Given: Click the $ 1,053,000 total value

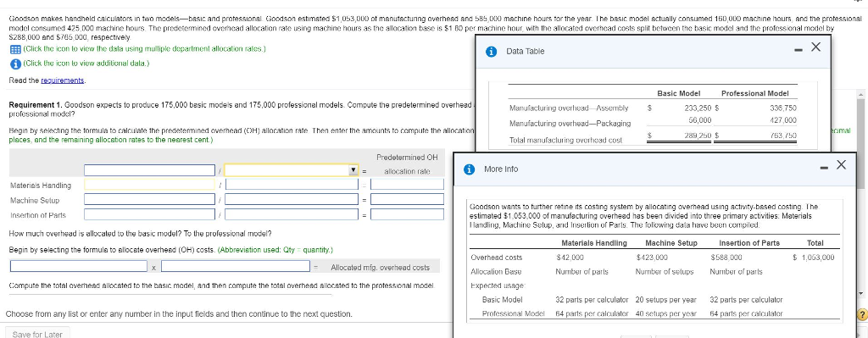Looking at the screenshot, I should pos(813,258).
